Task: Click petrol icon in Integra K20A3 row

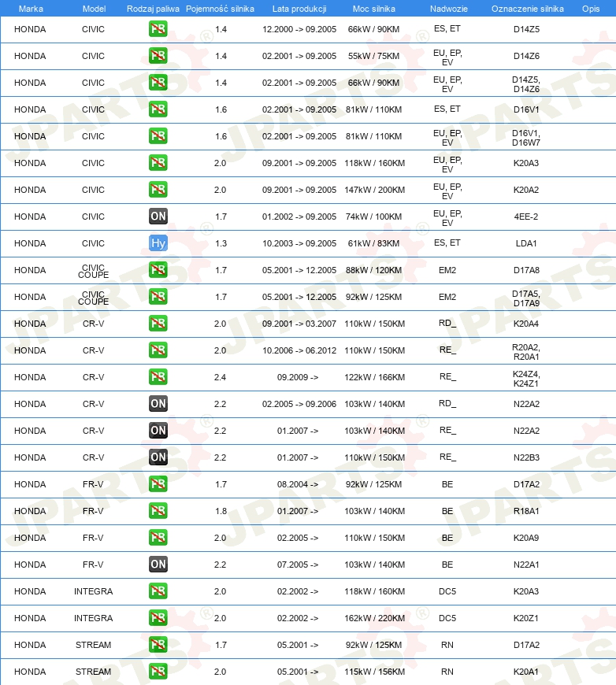Action: (158, 591)
